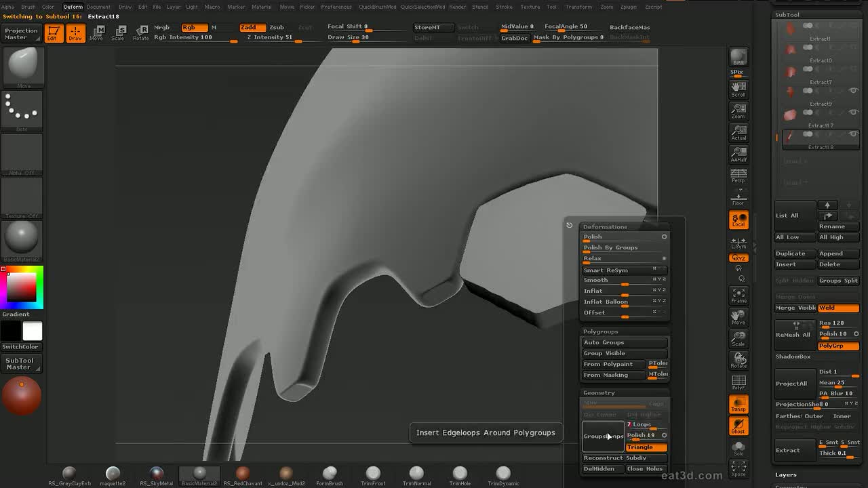Image resolution: width=868 pixels, height=488 pixels.
Task: Open the SubTool Master plugin button
Action: (x=21, y=363)
